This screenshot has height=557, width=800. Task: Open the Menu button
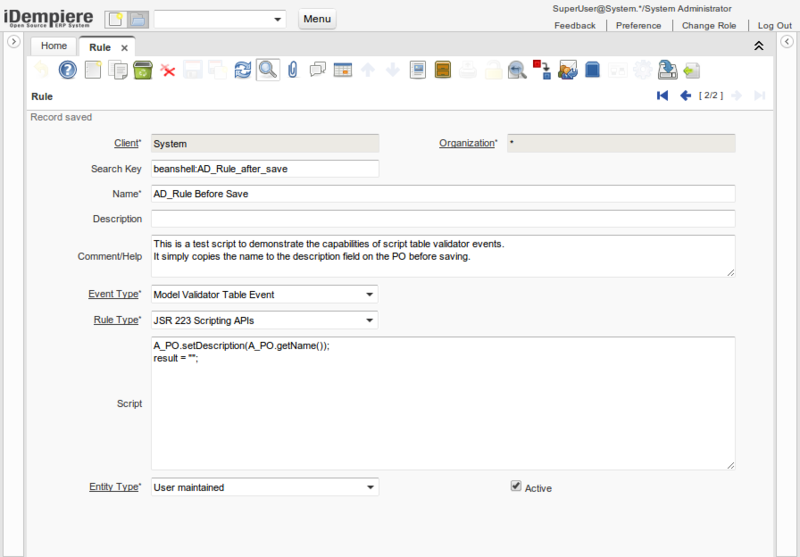tap(317, 19)
